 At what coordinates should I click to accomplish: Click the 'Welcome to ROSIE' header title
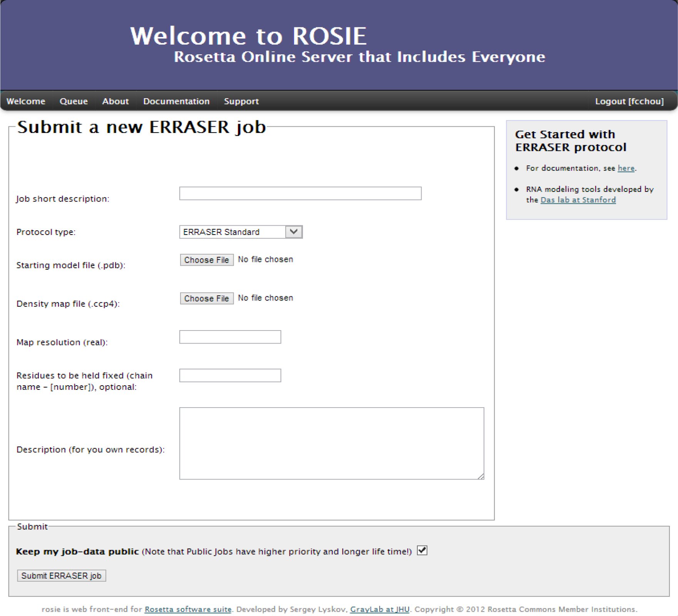coord(248,36)
